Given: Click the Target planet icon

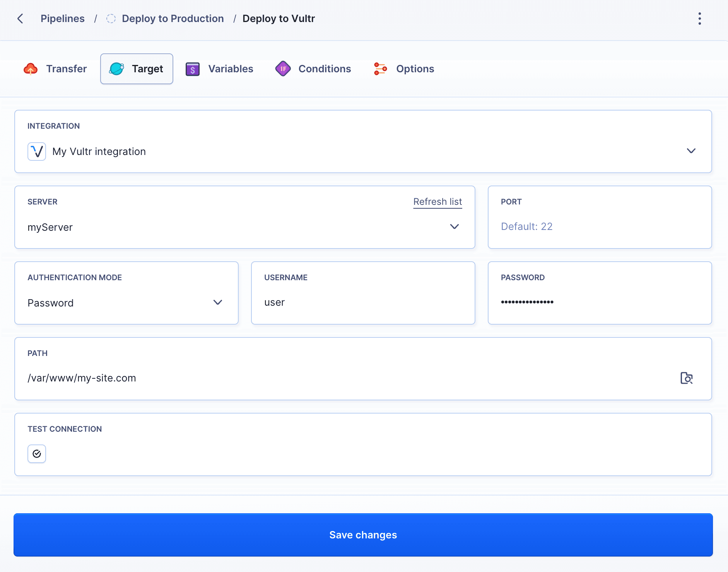Looking at the screenshot, I should coord(117,68).
